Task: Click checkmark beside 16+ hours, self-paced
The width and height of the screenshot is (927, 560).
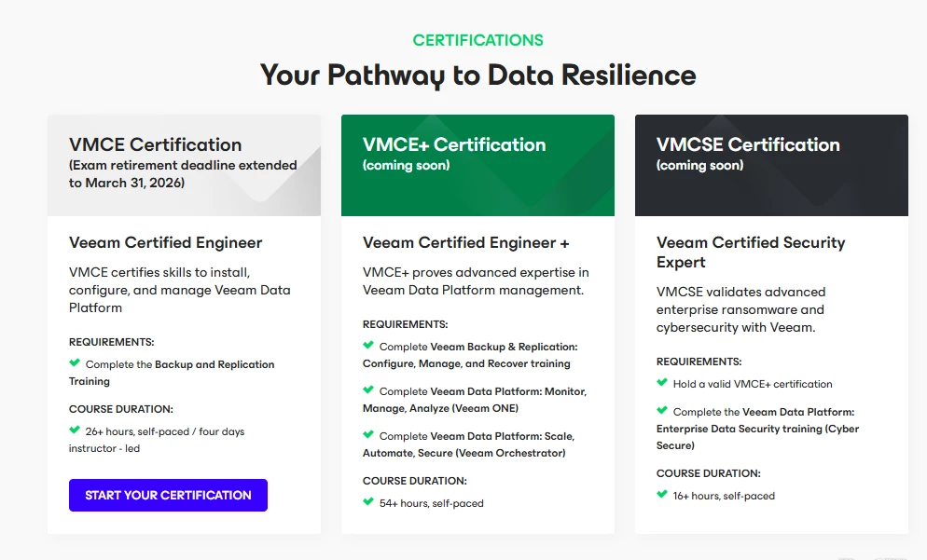Action: 662,495
